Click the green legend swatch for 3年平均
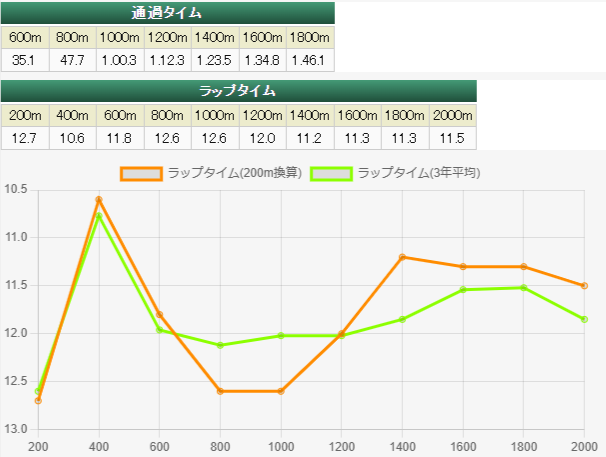This screenshot has width=606, height=457. click(331, 173)
